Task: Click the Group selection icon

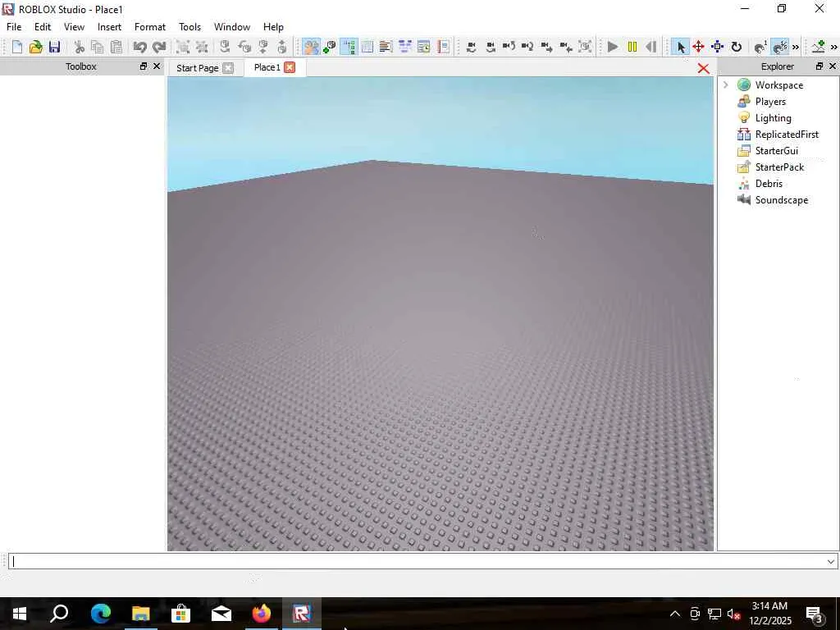Action: pos(183,47)
